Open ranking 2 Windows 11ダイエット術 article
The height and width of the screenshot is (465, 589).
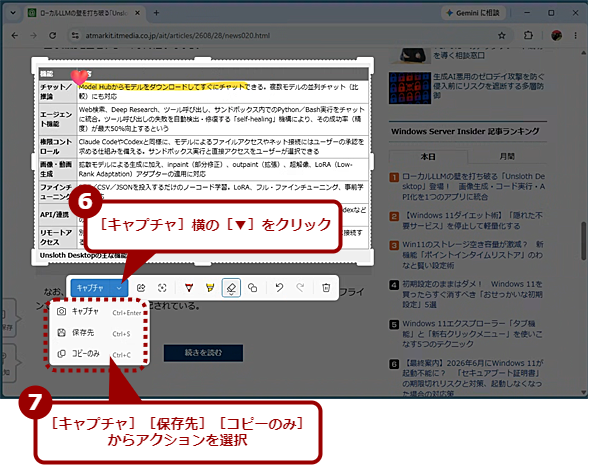[473, 220]
